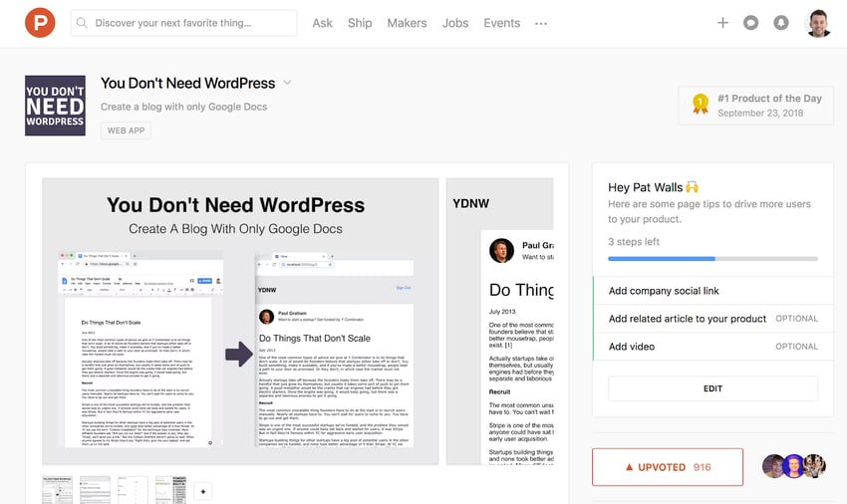Click the UPVOTED 916 button
Screen dimensions: 847x504
(x=668, y=467)
